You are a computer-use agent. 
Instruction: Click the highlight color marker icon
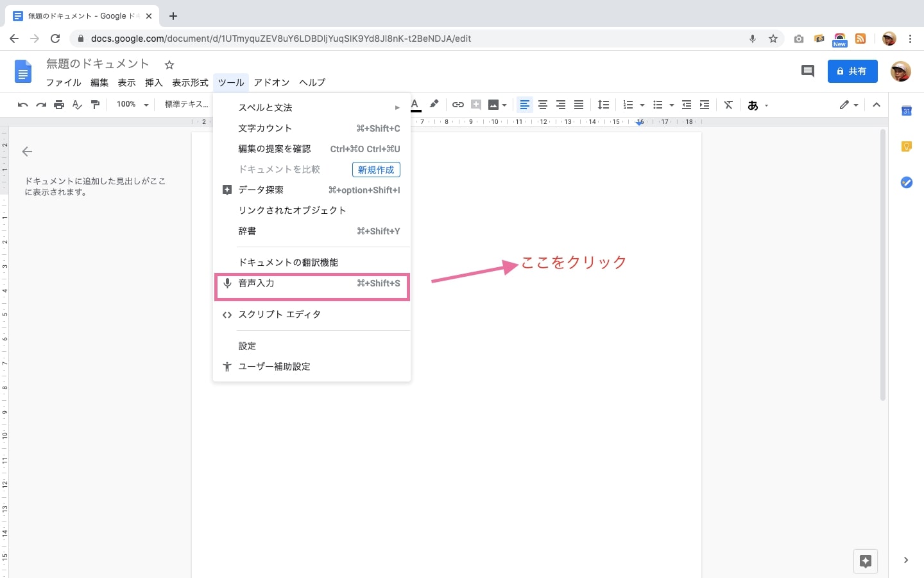click(x=434, y=104)
